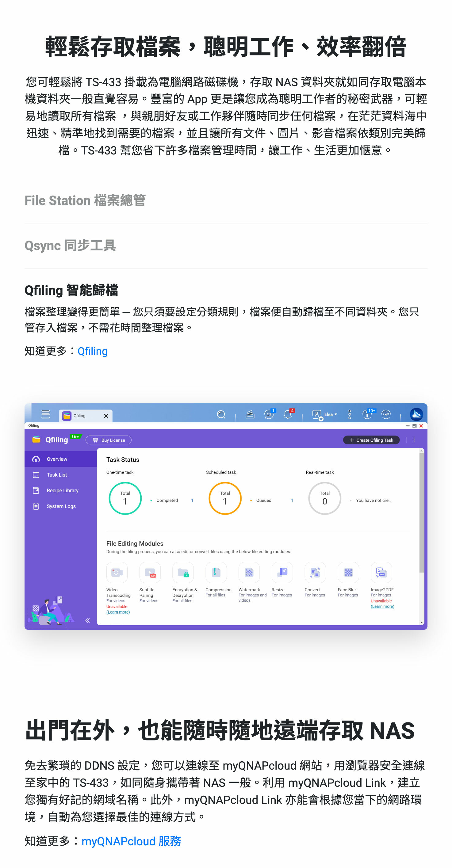This screenshot has width=452, height=868.
Task: Click the Buy License button
Action: tap(109, 440)
